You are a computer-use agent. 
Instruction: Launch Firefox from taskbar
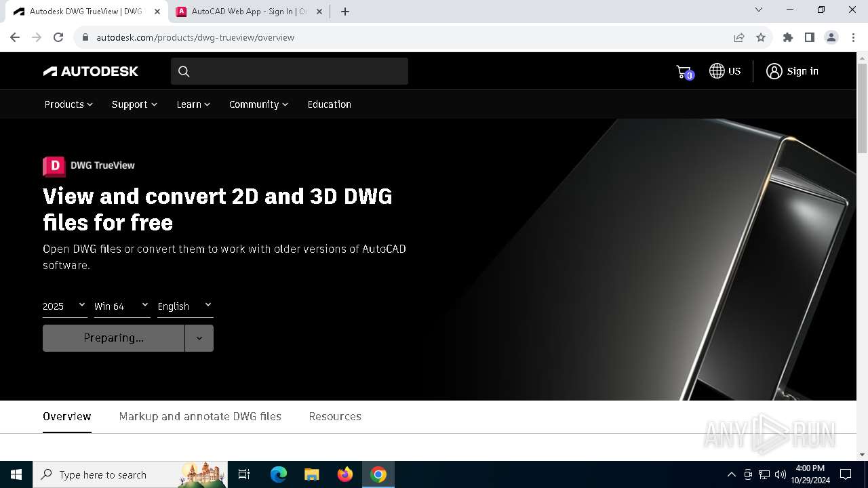point(345,474)
